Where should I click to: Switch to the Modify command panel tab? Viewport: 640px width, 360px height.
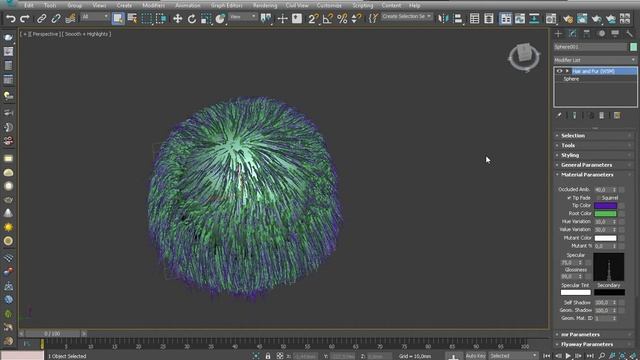click(573, 33)
